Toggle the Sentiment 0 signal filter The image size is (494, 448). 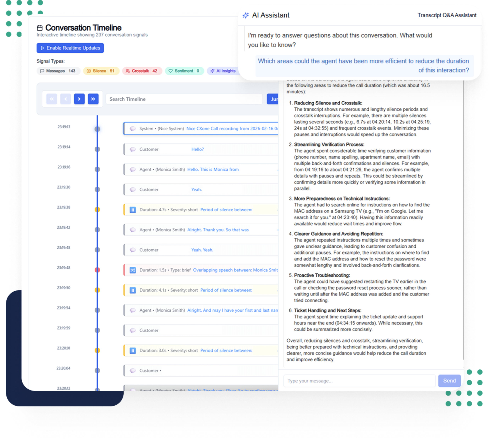[184, 71]
